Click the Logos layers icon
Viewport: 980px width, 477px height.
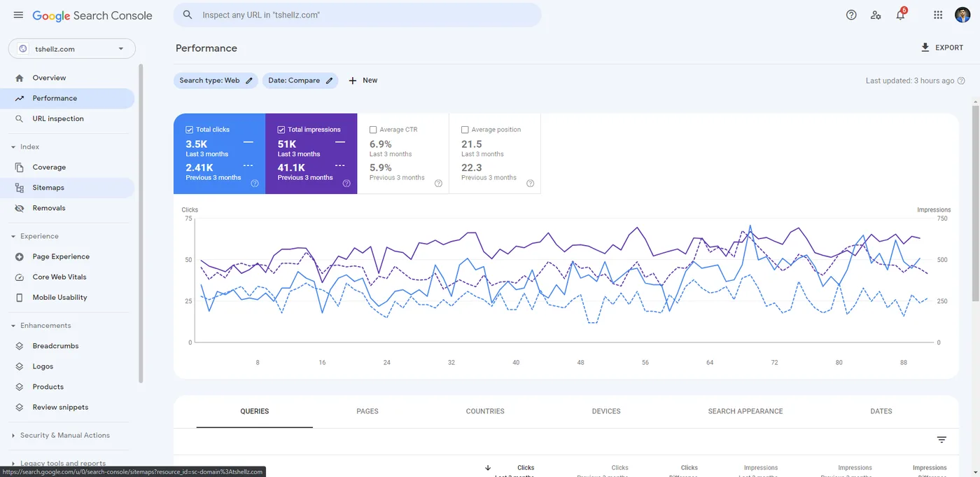tap(19, 366)
